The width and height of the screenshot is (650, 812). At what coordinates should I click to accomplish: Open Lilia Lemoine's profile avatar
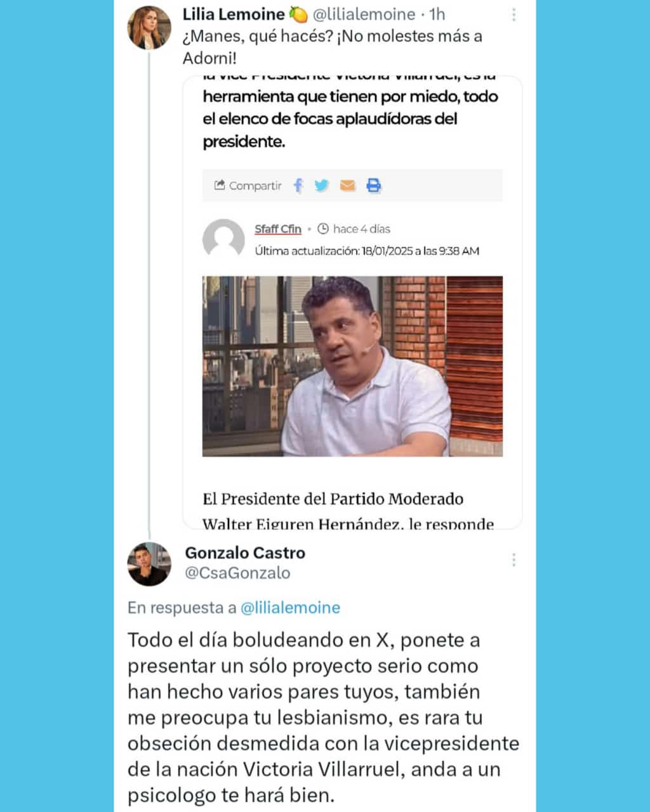pos(149,28)
